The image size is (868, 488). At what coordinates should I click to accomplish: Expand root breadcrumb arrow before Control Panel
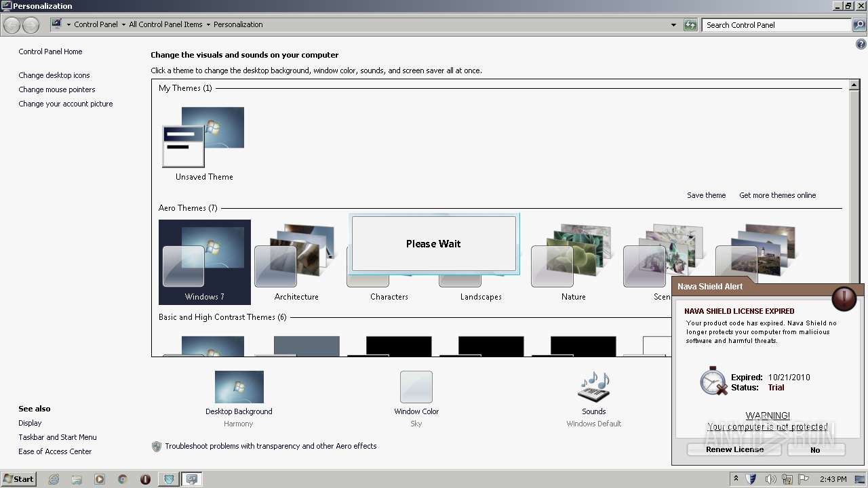[x=68, y=25]
